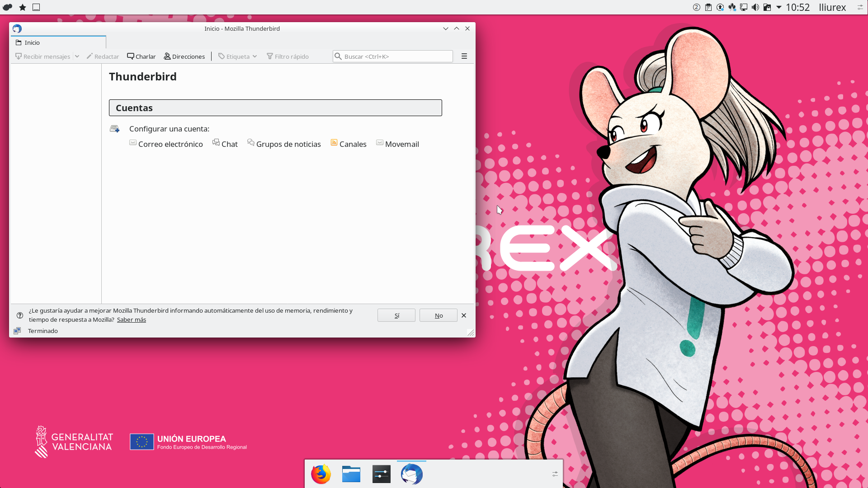This screenshot has width=868, height=488.
Task: Toggle the Filtro rápido quick filter
Action: [288, 56]
